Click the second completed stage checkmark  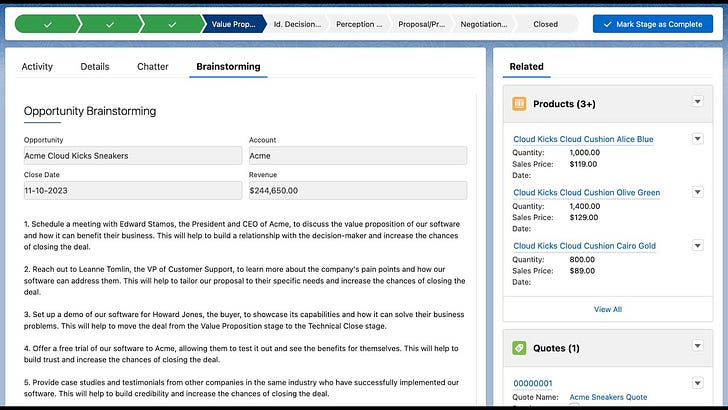[x=110, y=24]
